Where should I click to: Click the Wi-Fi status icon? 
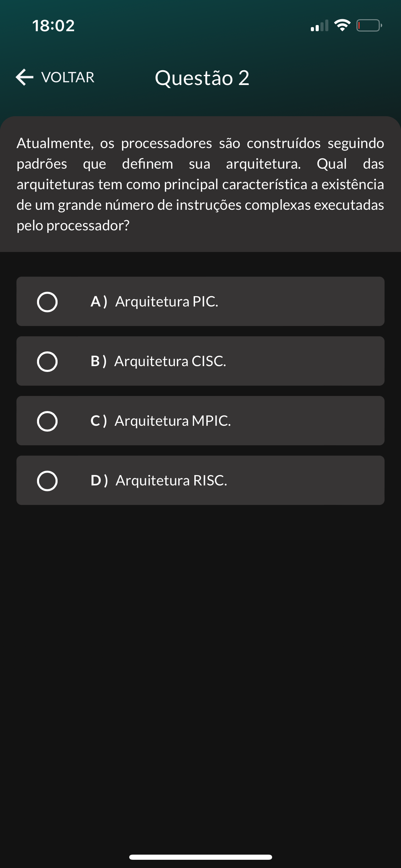342,25
